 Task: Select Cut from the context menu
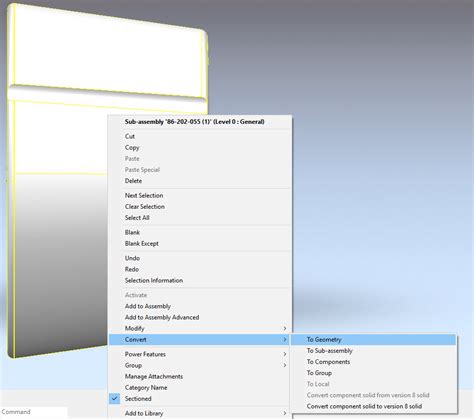coord(200,136)
